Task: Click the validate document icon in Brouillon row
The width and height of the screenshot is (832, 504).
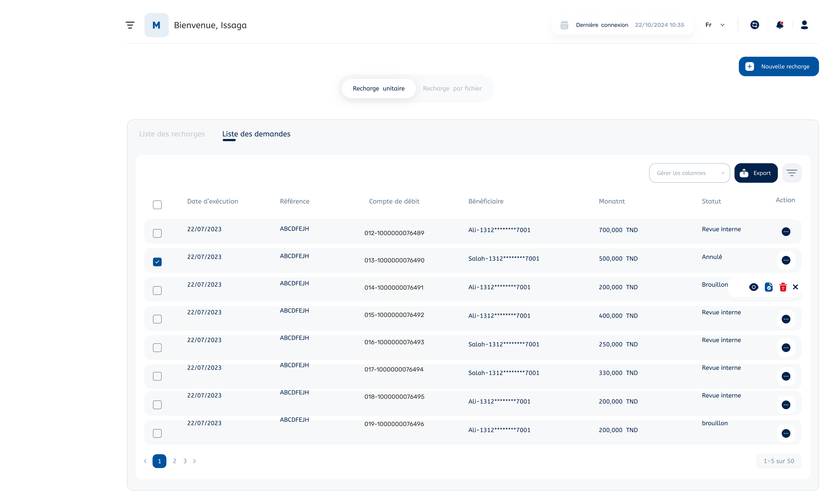Action: [769, 287]
